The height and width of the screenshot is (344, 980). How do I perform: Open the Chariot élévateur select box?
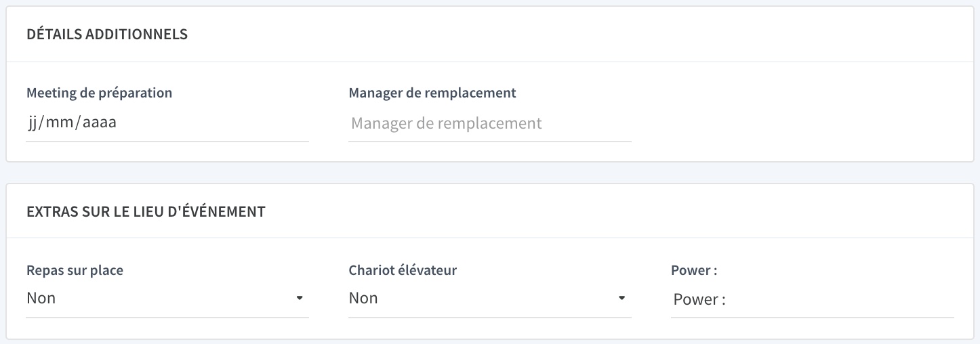coord(490,299)
